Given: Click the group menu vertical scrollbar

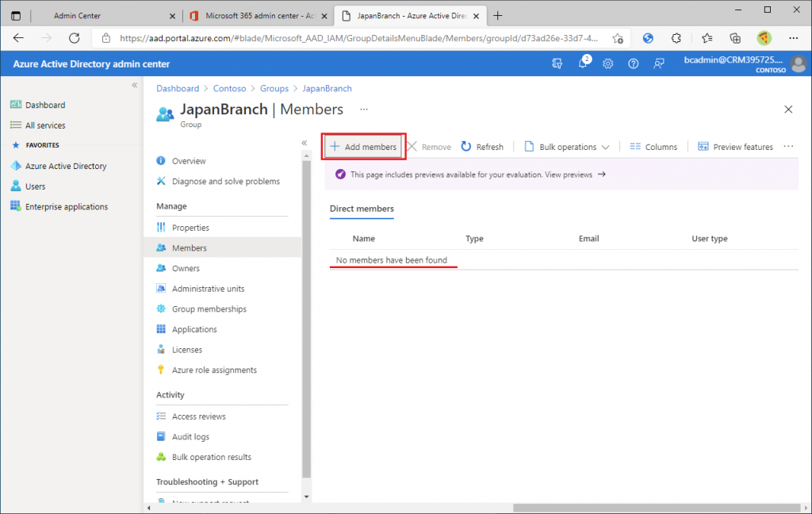Looking at the screenshot, I should click(x=307, y=319).
